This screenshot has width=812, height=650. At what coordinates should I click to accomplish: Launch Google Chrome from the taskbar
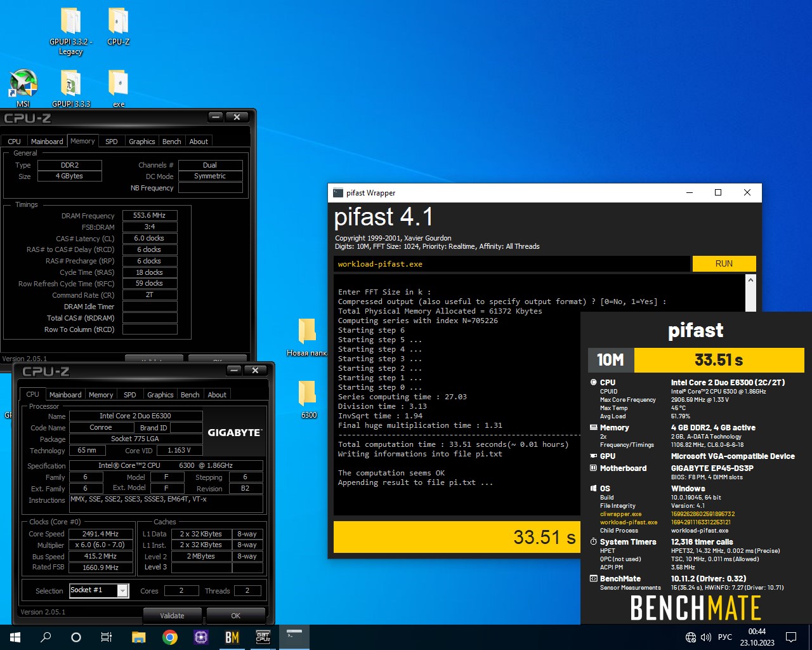pos(169,637)
